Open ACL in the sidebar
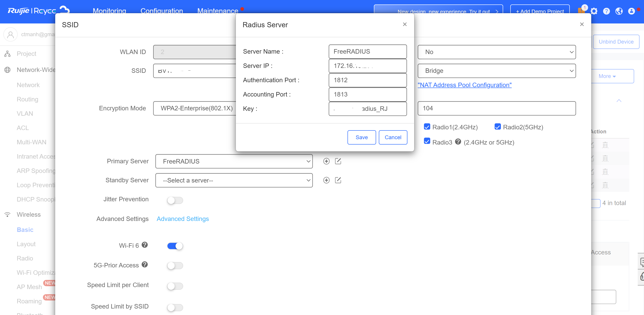 pos(23,128)
